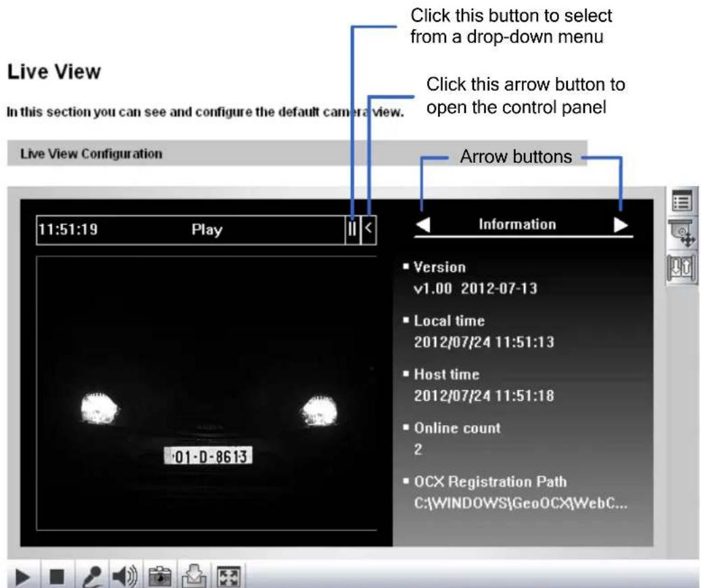Screen dimensions: 701x588
Task: Click the I/O control icon on right sidebar
Action: (x=682, y=268)
